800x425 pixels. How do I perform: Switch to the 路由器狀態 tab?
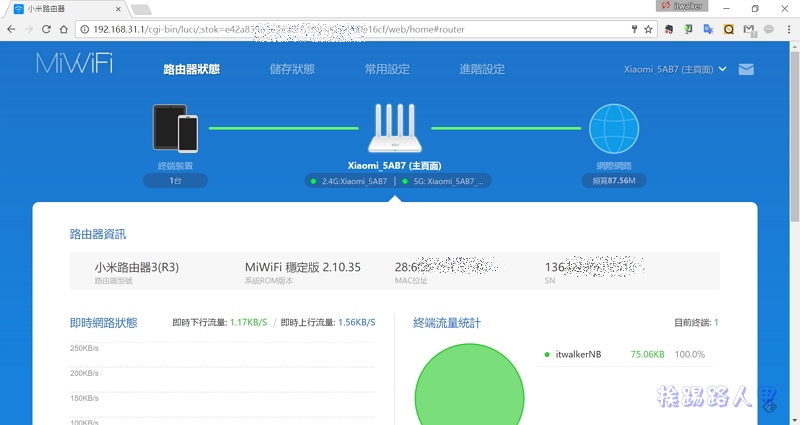(x=191, y=69)
